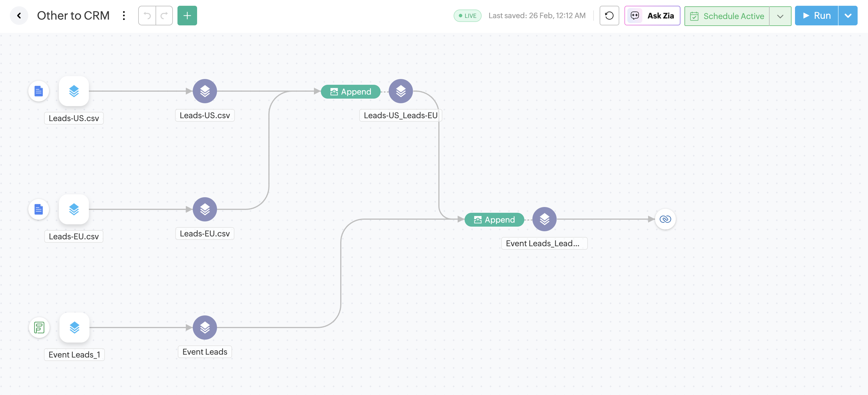Expand the Run button dropdown arrow
868x395 pixels.
(x=848, y=16)
